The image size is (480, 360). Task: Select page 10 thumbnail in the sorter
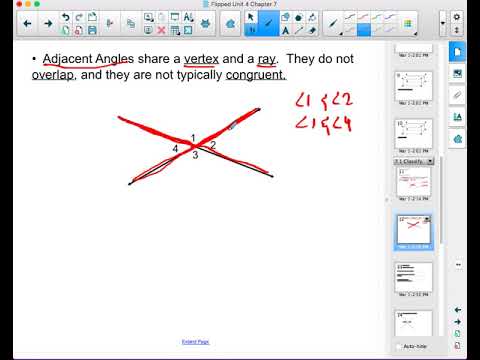[x=413, y=134]
